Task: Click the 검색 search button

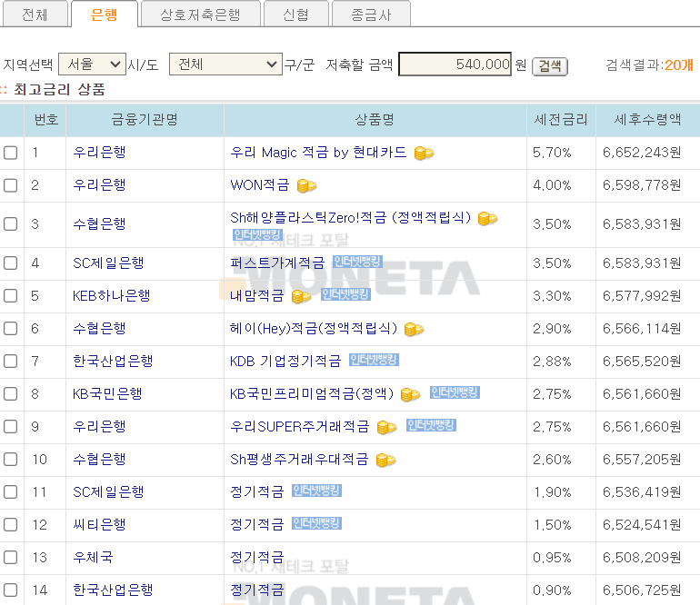Action: (550, 66)
